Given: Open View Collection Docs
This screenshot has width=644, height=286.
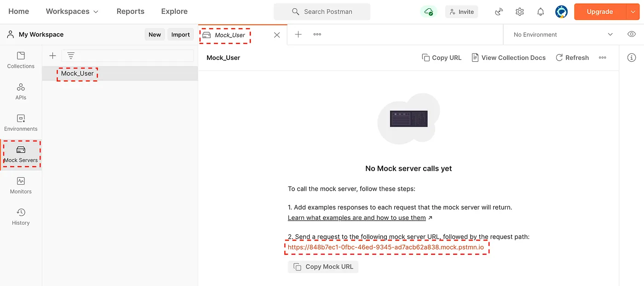Looking at the screenshot, I should tap(508, 58).
